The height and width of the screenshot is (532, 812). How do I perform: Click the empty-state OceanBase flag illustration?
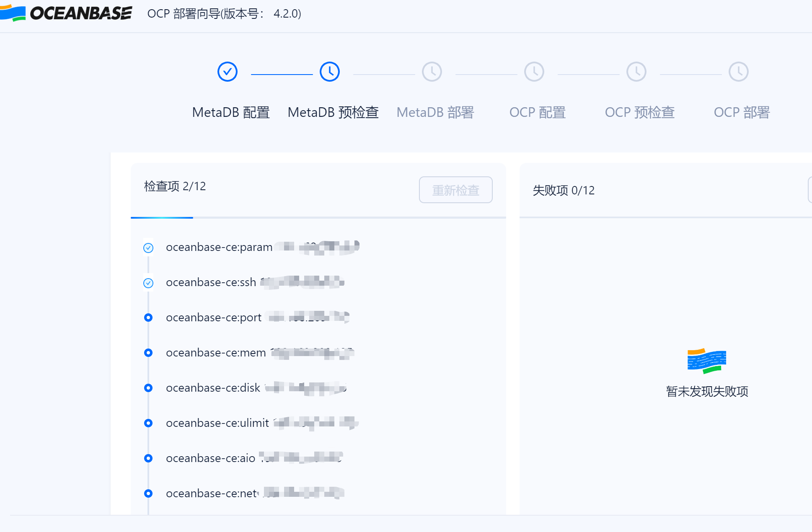point(707,361)
